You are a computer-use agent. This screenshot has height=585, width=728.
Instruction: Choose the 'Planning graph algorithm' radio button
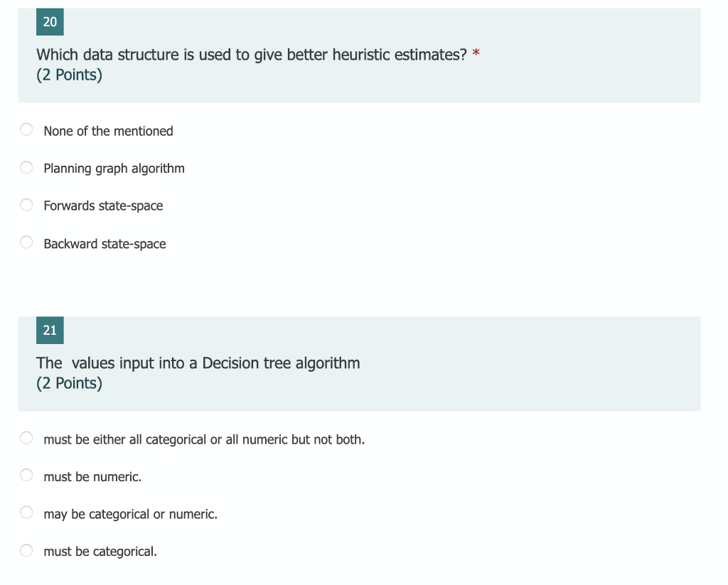tap(26, 168)
